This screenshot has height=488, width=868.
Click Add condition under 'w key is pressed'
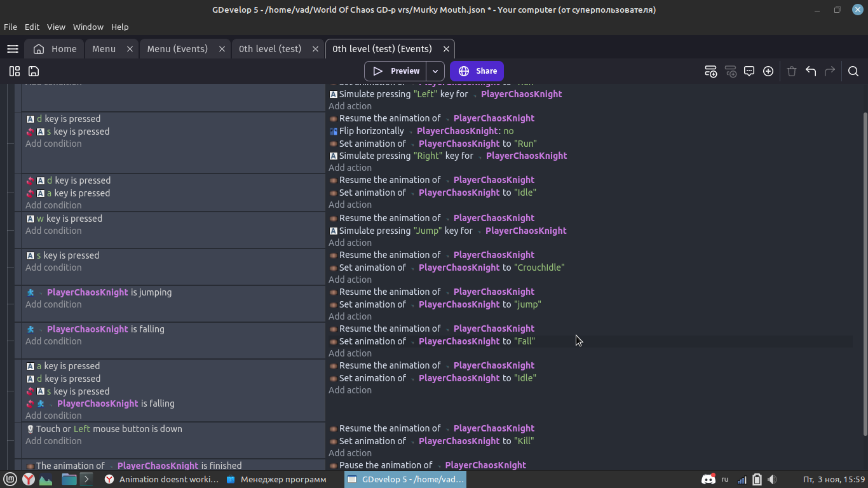coord(53,231)
